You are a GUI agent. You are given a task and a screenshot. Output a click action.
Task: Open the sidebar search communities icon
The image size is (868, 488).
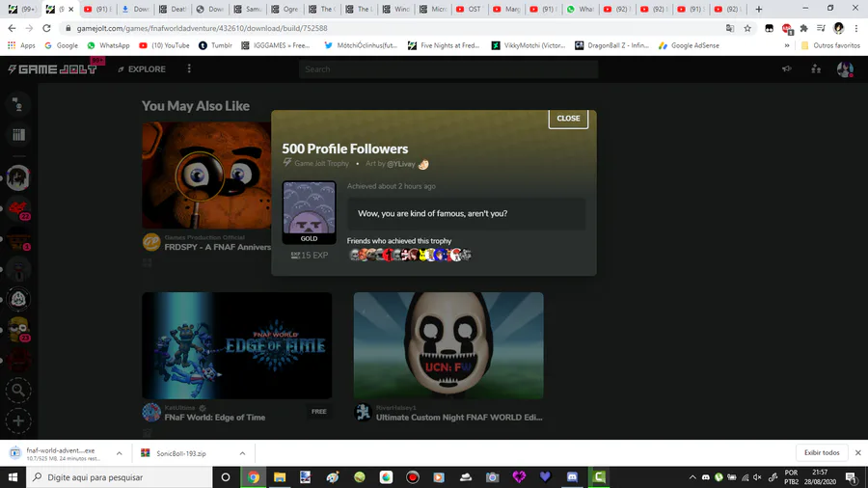[18, 390]
